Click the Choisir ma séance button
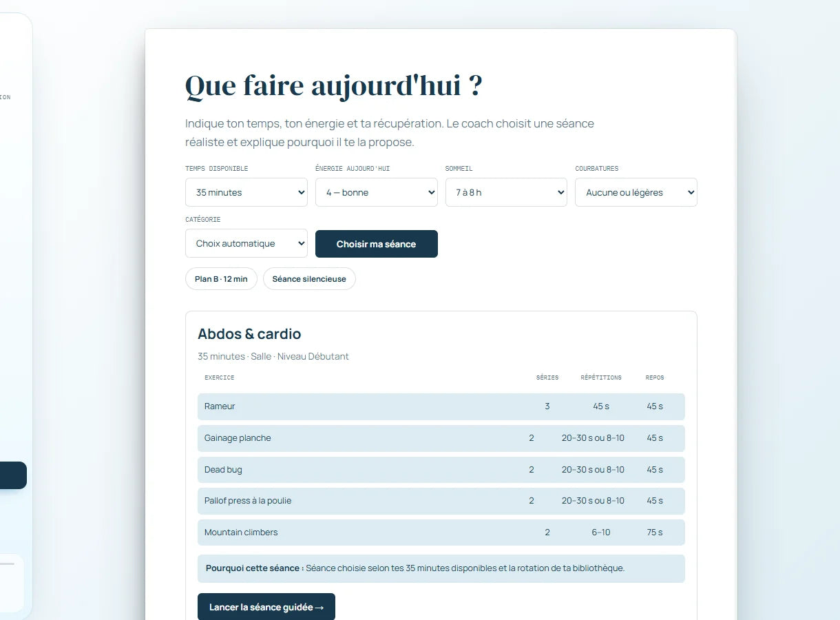The image size is (840, 620). [x=376, y=244]
